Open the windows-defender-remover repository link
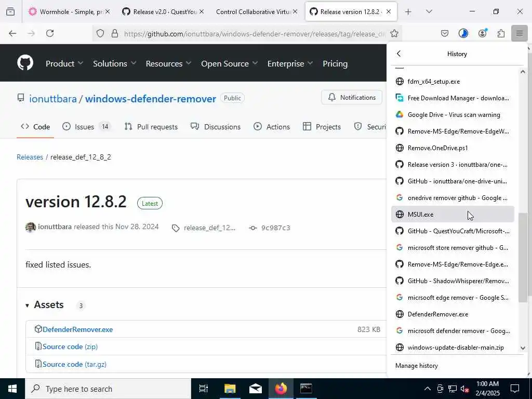This screenshot has height=399, width=532. [x=150, y=99]
